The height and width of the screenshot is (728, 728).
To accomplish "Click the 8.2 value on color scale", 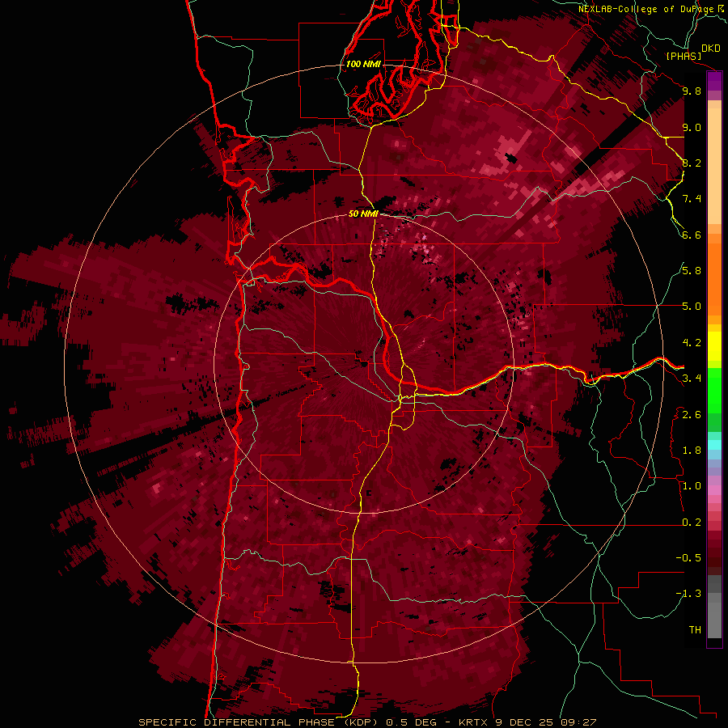I will tap(692, 163).
